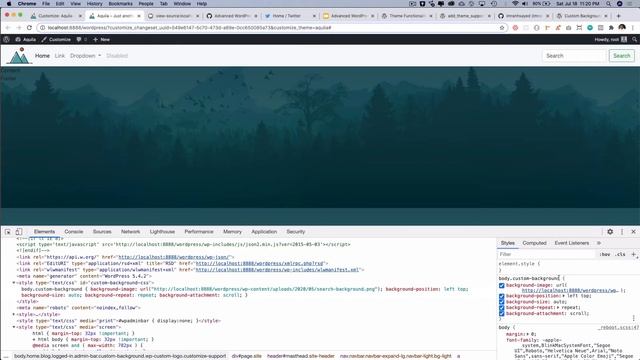The image size is (640, 360).
Task: Click the browser back arrow
Action: (x=8, y=27)
